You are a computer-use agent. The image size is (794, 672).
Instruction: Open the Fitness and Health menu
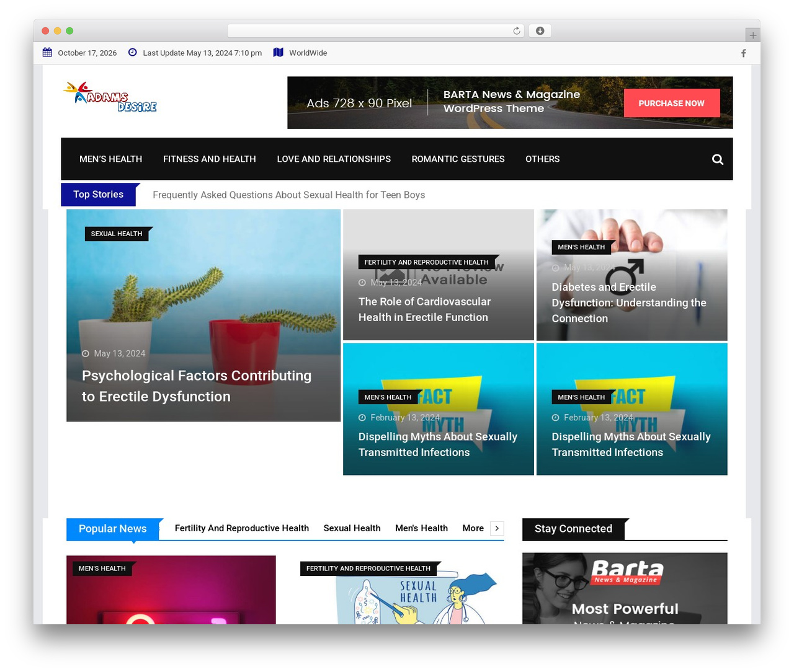[x=210, y=159]
